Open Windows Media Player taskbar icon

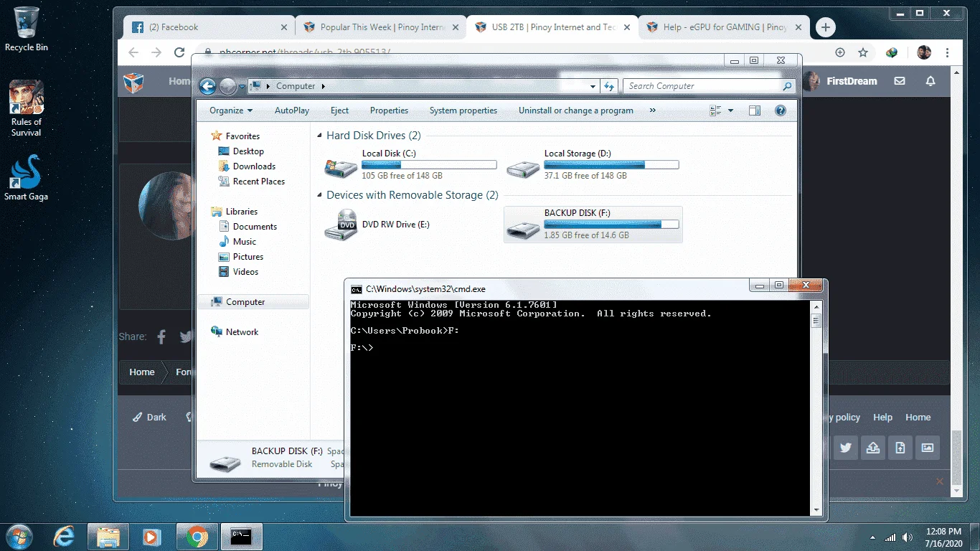tap(151, 536)
